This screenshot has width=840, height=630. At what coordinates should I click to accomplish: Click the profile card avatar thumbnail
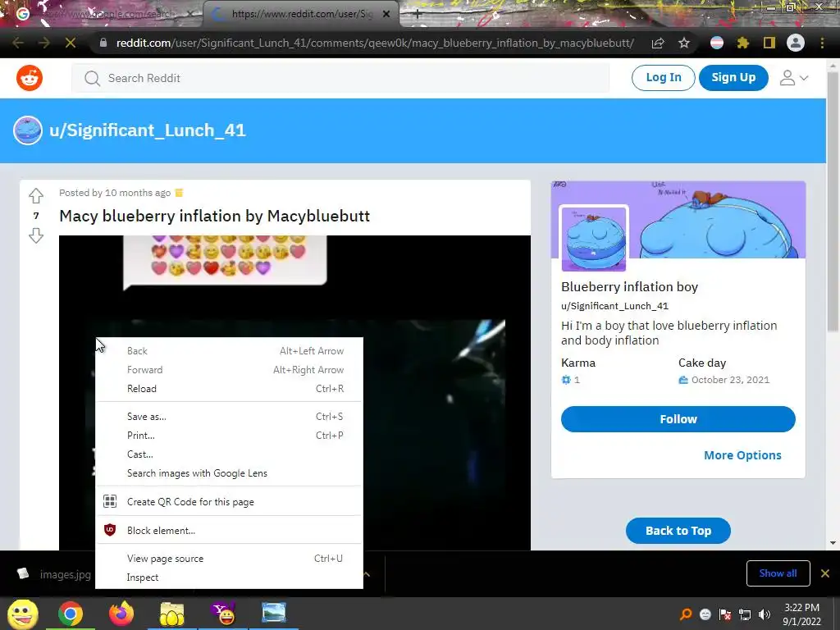coord(594,239)
